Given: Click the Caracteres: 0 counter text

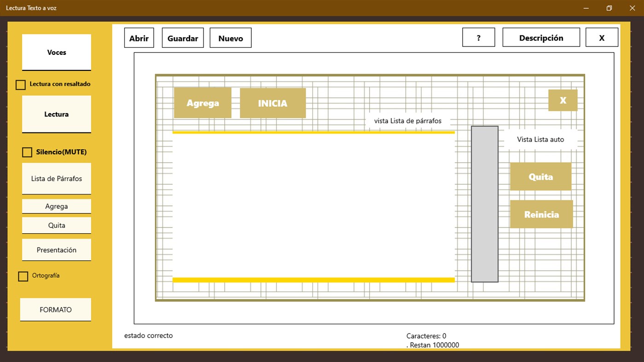Looking at the screenshot, I should click(426, 336).
